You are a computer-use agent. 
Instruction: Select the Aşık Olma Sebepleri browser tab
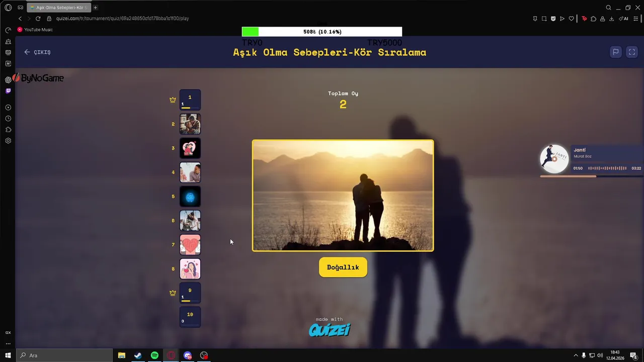pyautogui.click(x=58, y=8)
